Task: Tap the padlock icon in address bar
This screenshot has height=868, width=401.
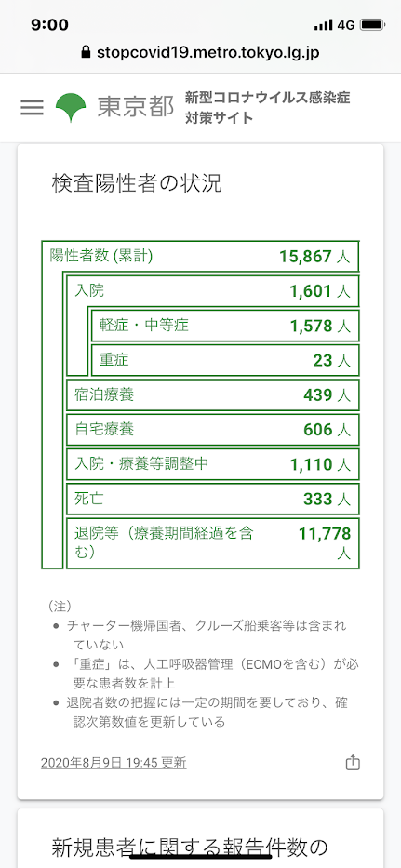Action: coord(86,53)
